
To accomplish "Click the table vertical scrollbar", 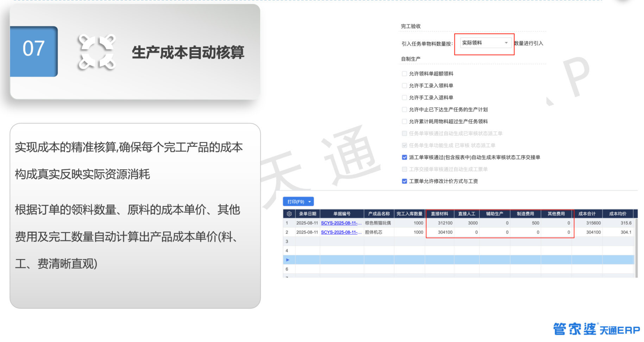I will pyautogui.click(x=636, y=248).
